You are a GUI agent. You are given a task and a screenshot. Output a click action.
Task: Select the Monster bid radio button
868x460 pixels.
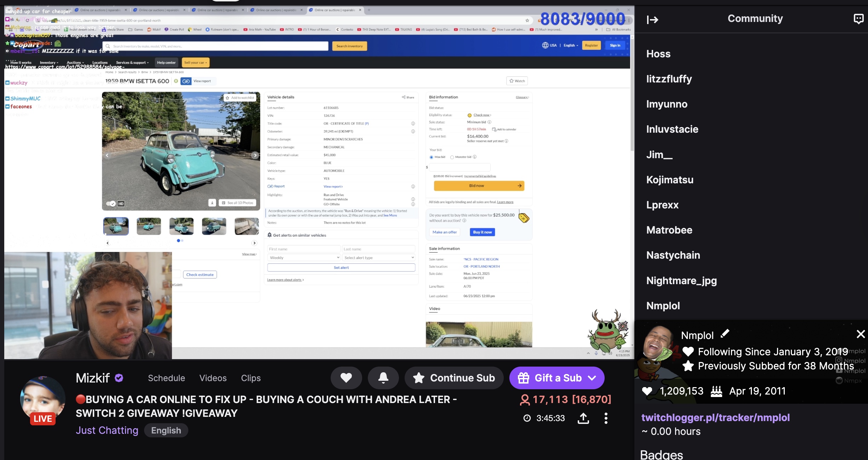[x=452, y=157]
